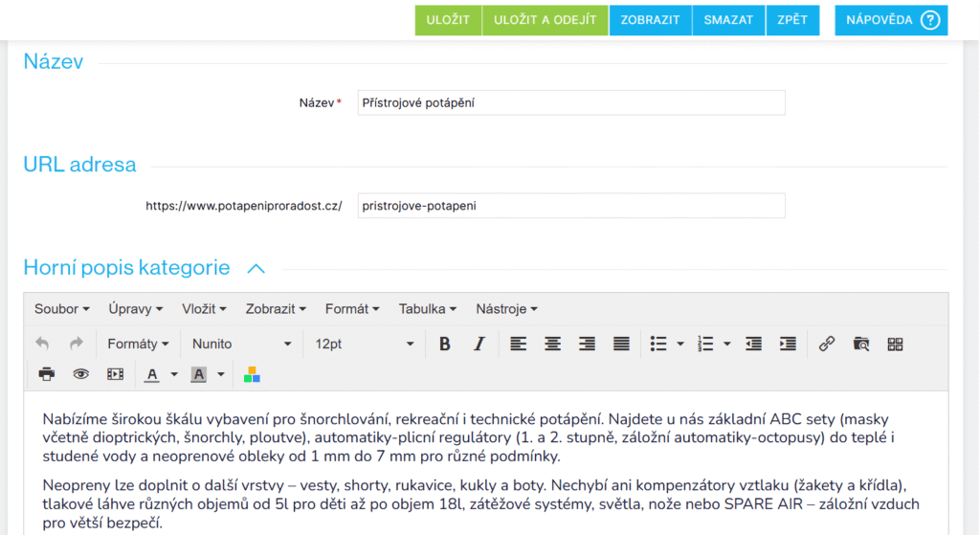Viewport: 980px width, 535px height.
Task: Print the editor content
Action: (46, 374)
